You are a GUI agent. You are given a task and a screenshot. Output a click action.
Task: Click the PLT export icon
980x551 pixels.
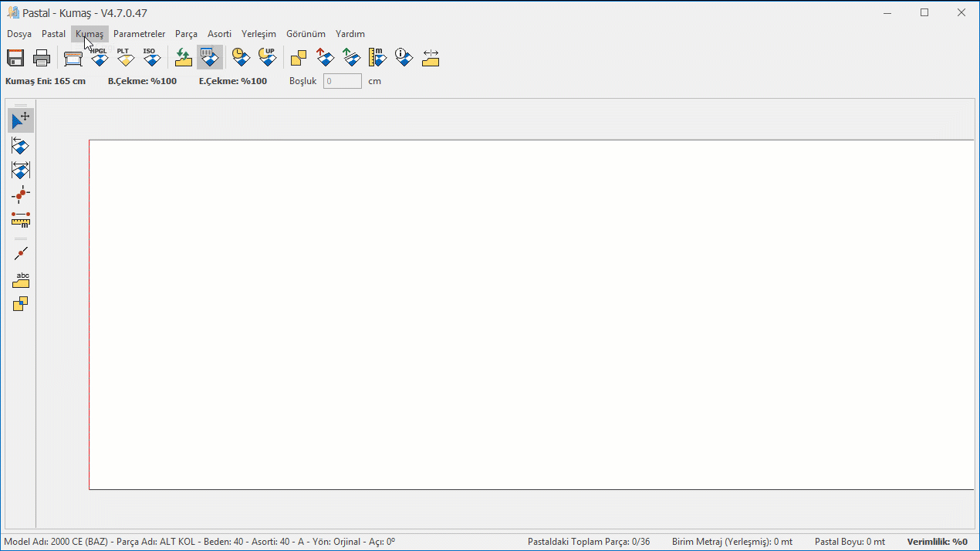tap(125, 58)
